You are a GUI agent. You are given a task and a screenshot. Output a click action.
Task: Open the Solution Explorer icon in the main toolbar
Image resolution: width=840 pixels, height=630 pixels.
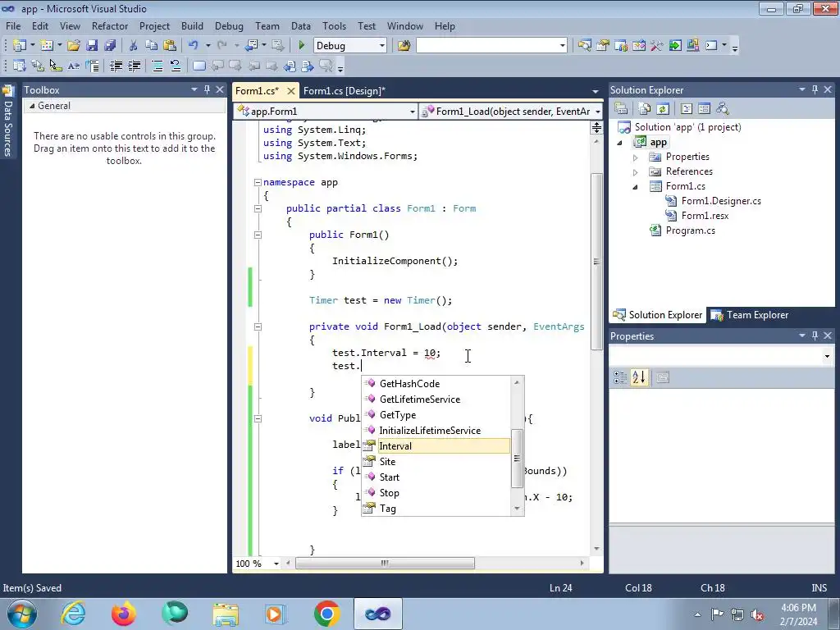tap(584, 46)
